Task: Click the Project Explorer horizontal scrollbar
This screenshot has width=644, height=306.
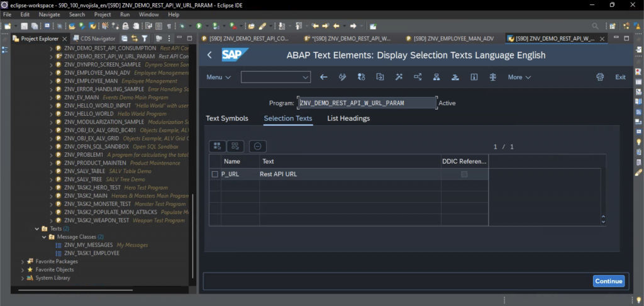Action: (x=75, y=290)
